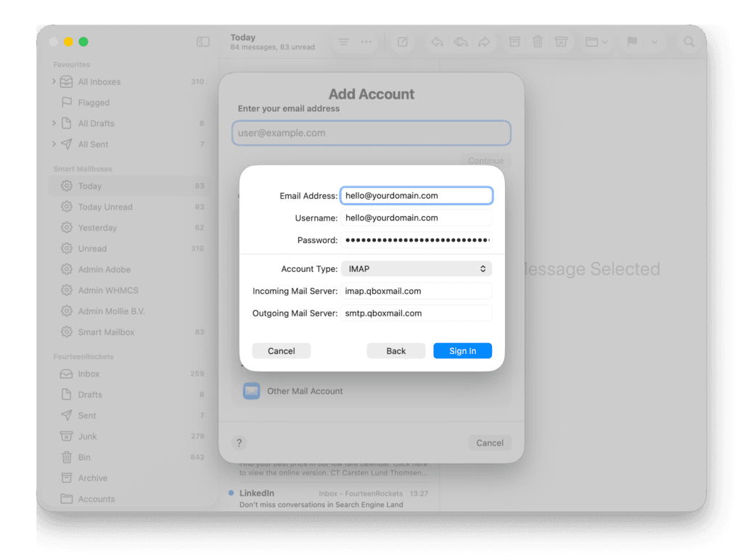Cancel the account settings sheet

(x=282, y=350)
